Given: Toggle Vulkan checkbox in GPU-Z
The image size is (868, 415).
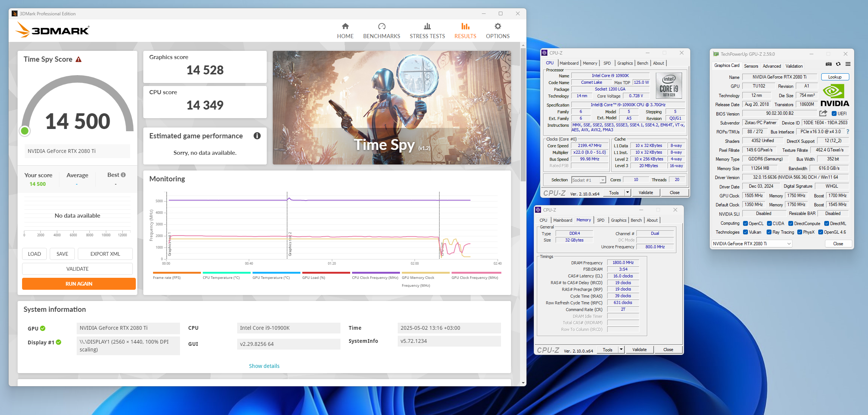Looking at the screenshot, I should pos(745,232).
